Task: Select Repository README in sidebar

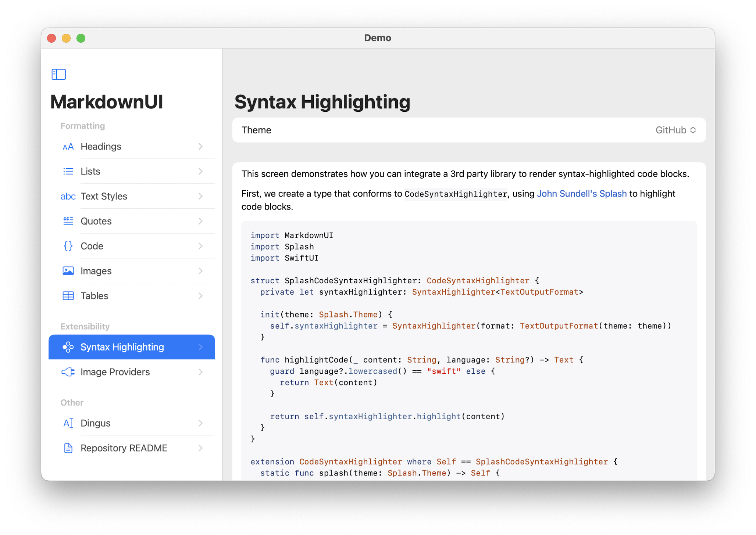Action: click(124, 448)
